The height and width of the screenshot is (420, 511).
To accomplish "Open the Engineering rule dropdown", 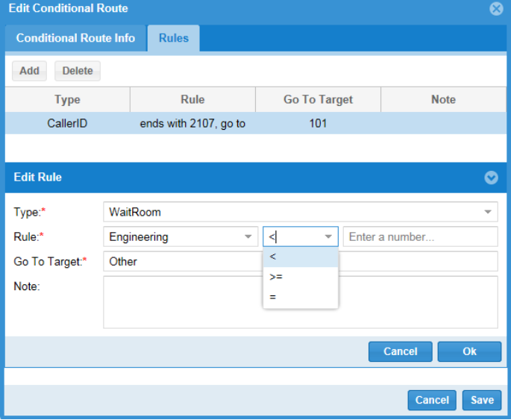I will tap(181, 236).
